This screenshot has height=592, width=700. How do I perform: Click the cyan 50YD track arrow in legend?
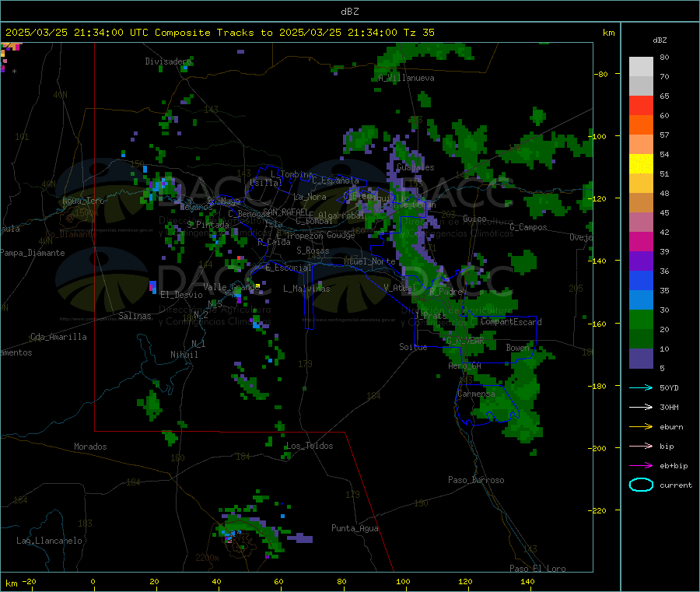[641, 387]
